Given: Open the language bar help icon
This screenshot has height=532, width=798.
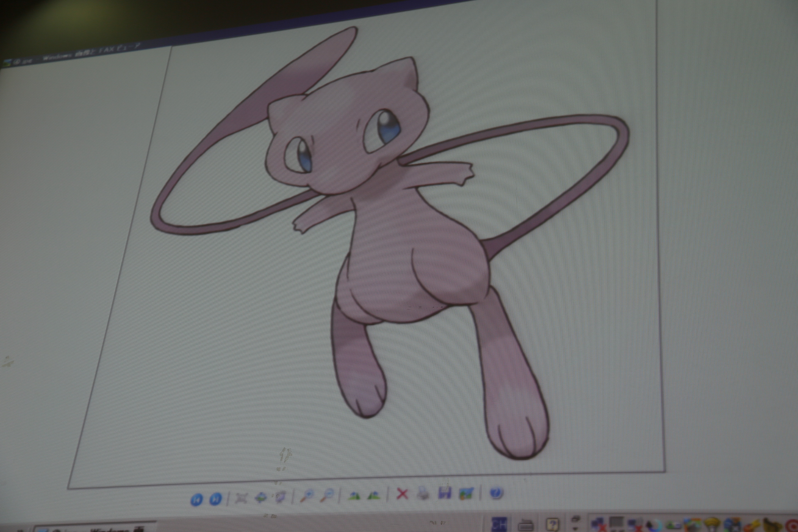Looking at the screenshot, I should tap(553, 525).
